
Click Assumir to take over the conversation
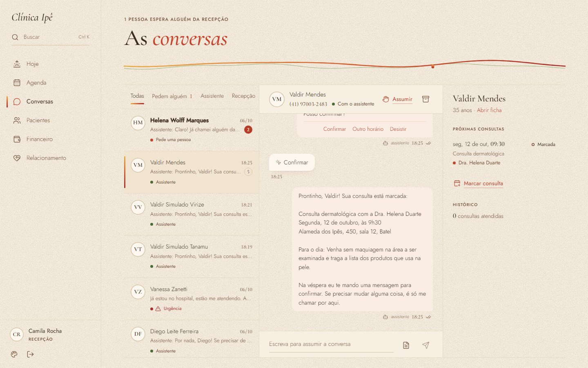(397, 99)
